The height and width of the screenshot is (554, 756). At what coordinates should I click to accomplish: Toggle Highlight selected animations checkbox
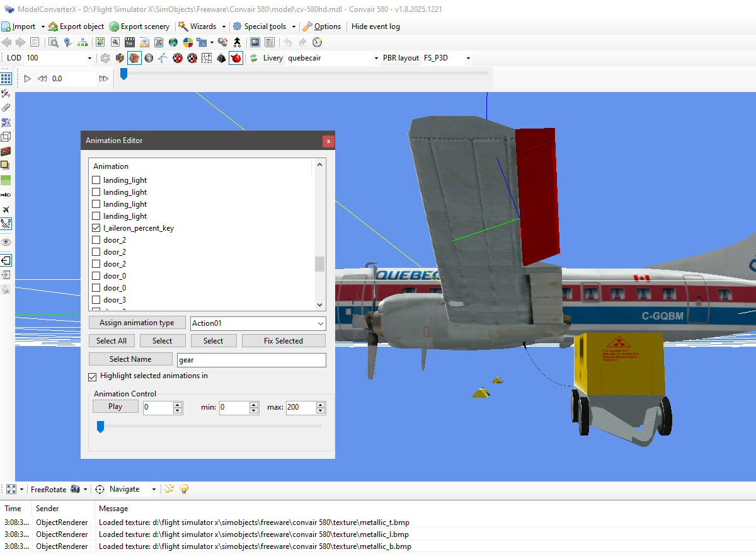click(93, 376)
